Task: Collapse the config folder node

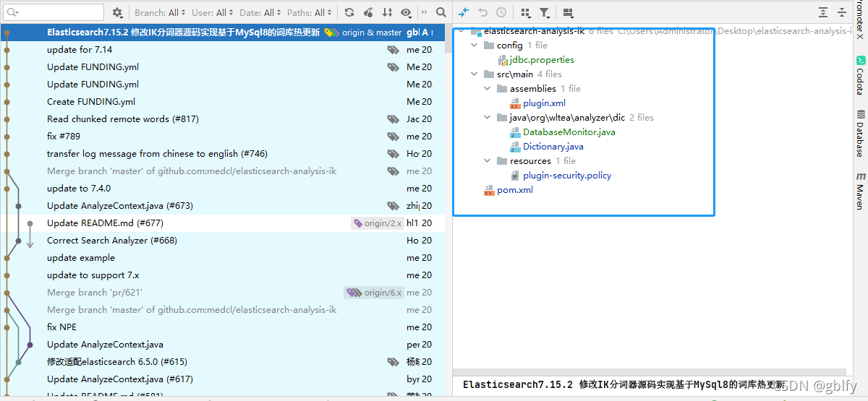Action: tap(475, 46)
